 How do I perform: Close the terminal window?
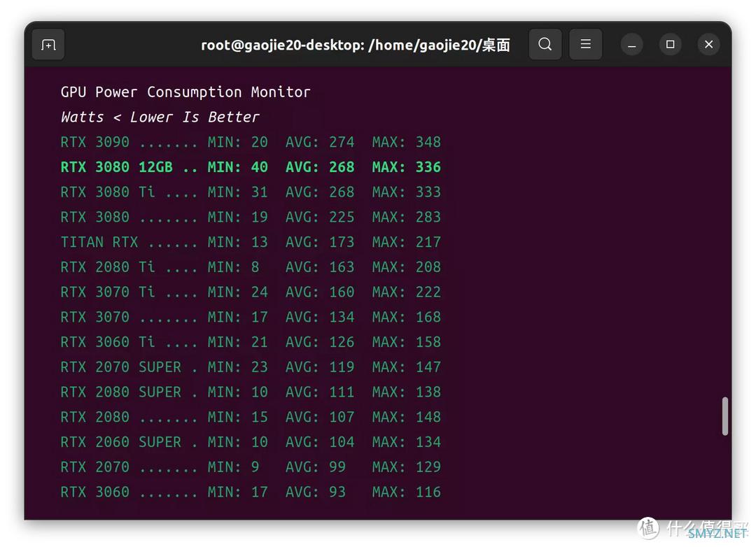click(x=708, y=45)
